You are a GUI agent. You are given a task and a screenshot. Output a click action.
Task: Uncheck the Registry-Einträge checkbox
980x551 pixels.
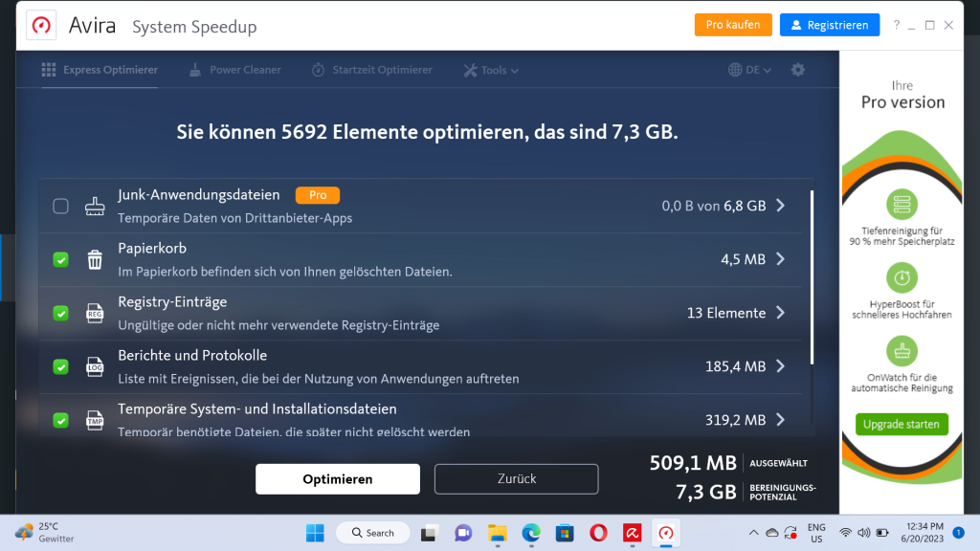point(60,313)
